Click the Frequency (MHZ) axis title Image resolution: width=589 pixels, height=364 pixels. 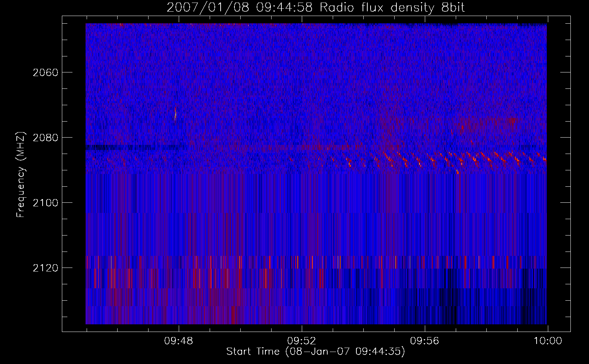click(x=21, y=175)
